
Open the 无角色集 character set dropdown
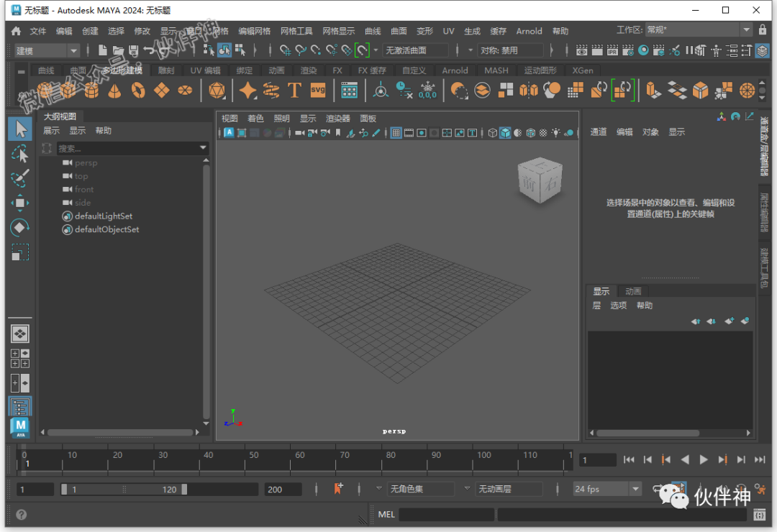(421, 489)
